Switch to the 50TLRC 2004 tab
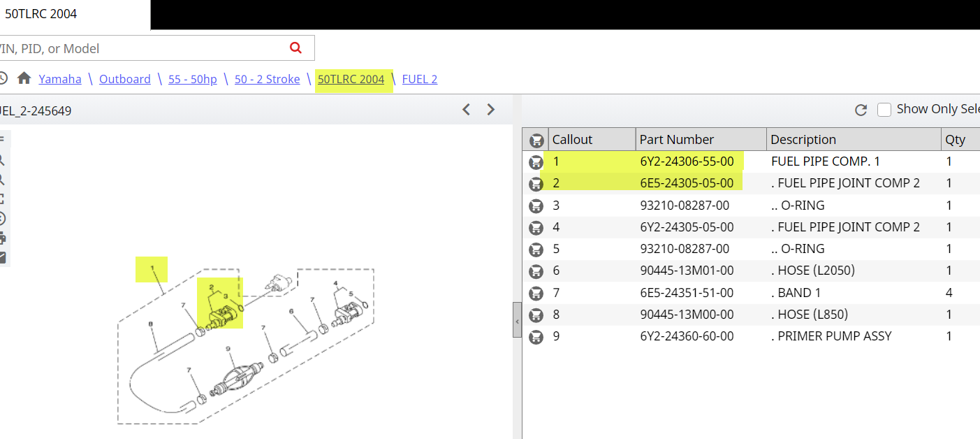This screenshot has height=439, width=980. click(75, 14)
